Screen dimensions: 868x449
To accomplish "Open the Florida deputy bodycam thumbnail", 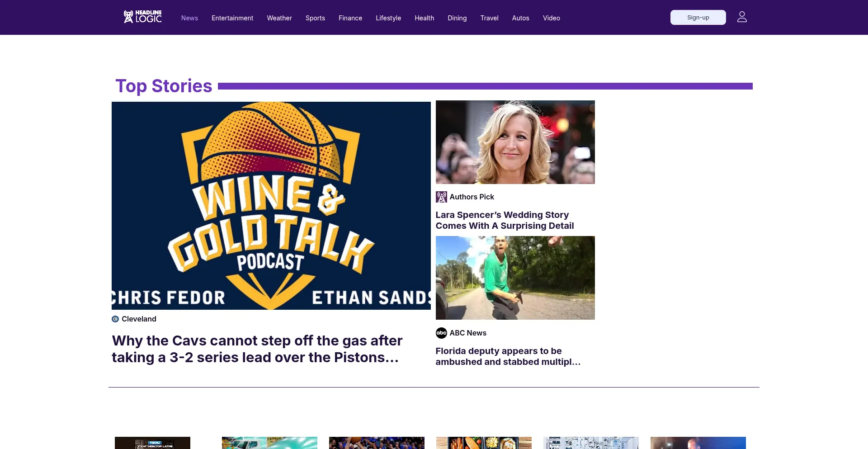I will click(515, 278).
